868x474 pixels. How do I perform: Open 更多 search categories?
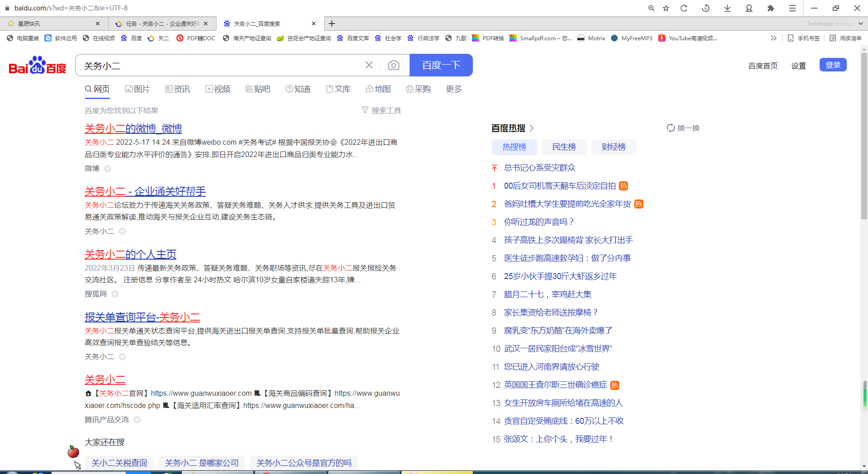454,89
